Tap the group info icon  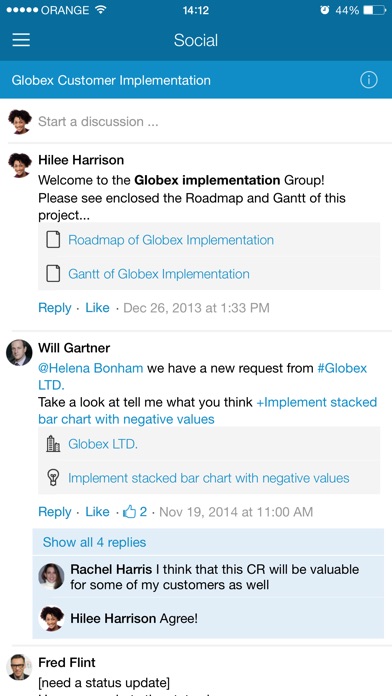[368, 80]
